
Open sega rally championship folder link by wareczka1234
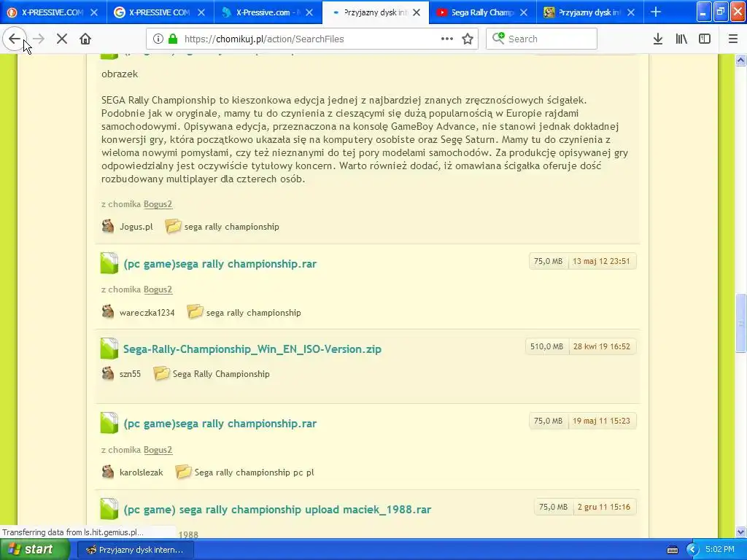click(x=253, y=313)
